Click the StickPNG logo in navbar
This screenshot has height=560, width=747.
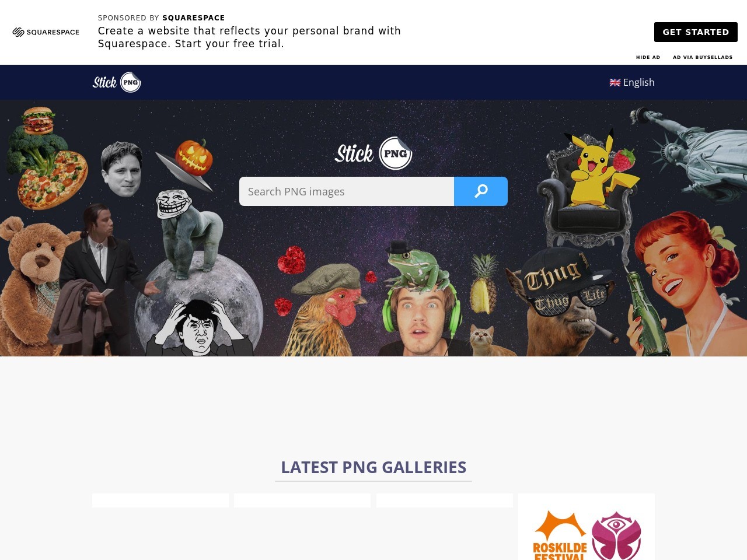point(117,82)
